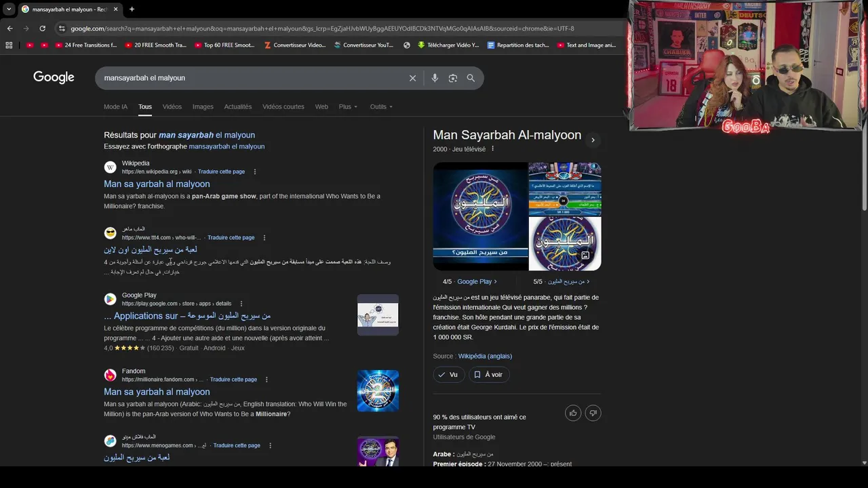Open the 20 FREE Smooth Tra... bookmark

(x=155, y=45)
